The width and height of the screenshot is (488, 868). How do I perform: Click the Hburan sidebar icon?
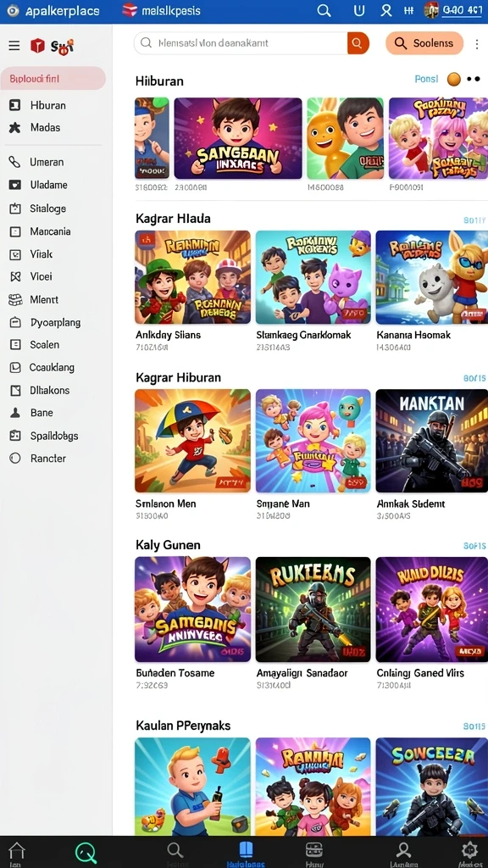[x=15, y=105]
